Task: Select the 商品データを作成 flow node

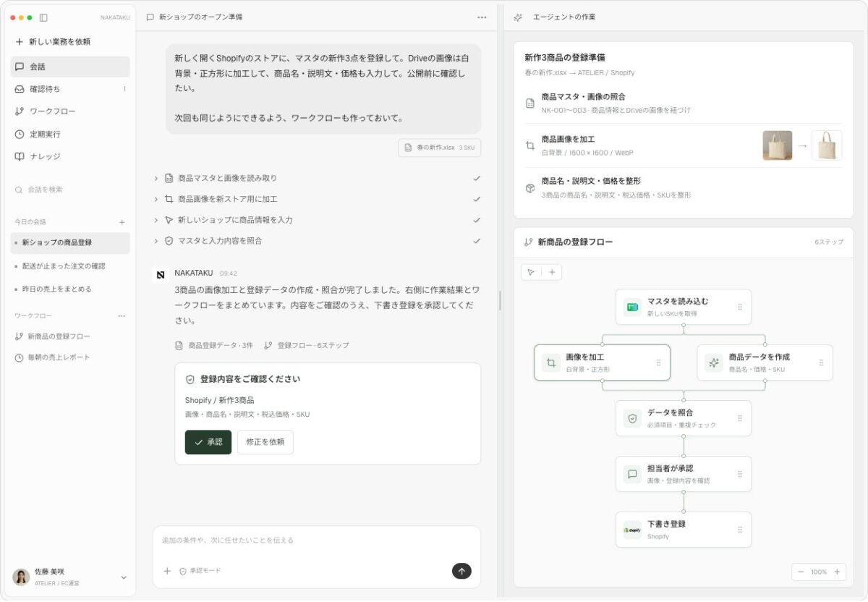Action: pos(765,363)
